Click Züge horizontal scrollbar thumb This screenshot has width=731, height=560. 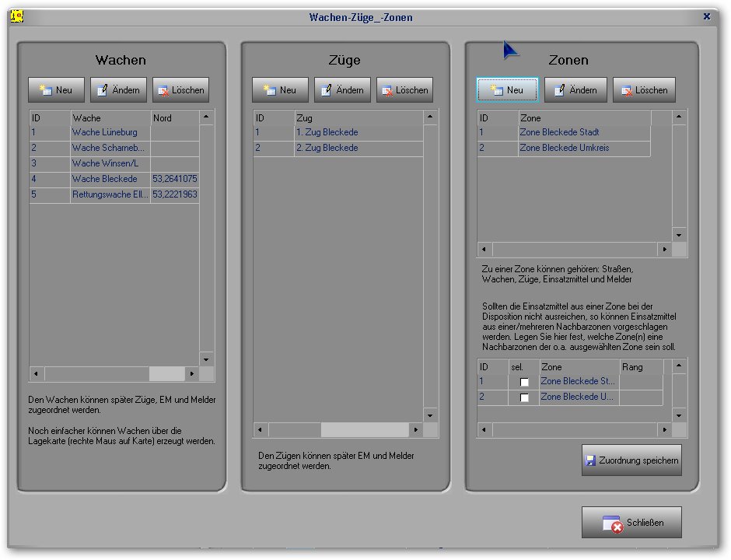(x=365, y=430)
